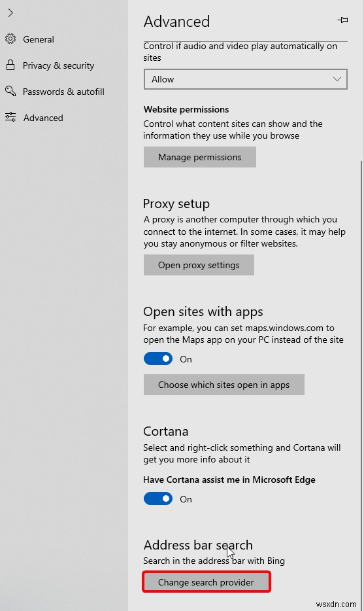The height and width of the screenshot is (611, 364).
Task: Pin the settings pane with the pin icon
Action: click(x=342, y=20)
